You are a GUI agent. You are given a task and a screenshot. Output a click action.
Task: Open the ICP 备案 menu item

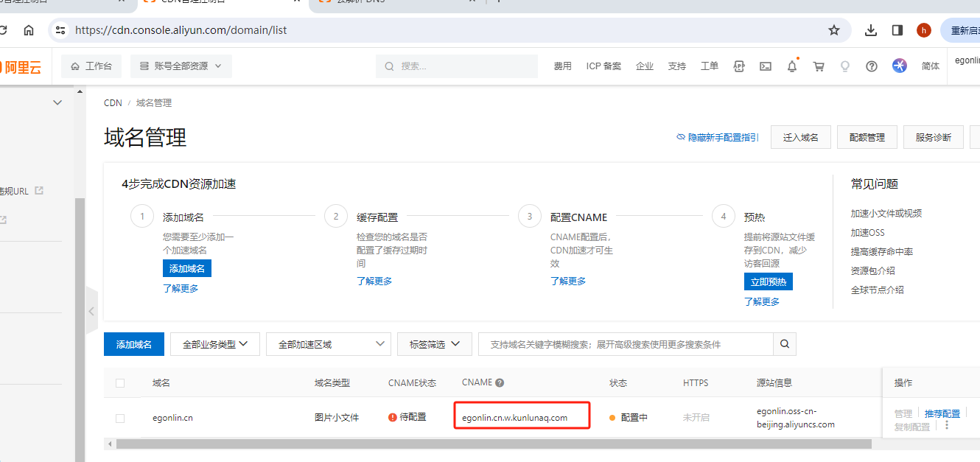point(603,66)
